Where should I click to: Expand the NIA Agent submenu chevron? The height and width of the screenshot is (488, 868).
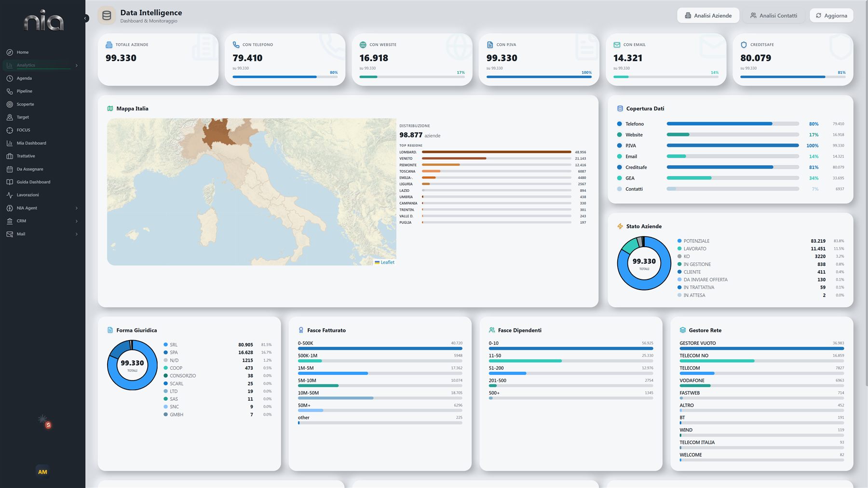pyautogui.click(x=77, y=208)
